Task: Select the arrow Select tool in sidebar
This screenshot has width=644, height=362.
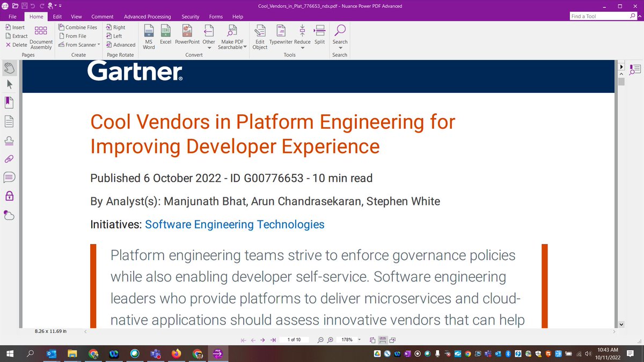Action: pos(9,84)
